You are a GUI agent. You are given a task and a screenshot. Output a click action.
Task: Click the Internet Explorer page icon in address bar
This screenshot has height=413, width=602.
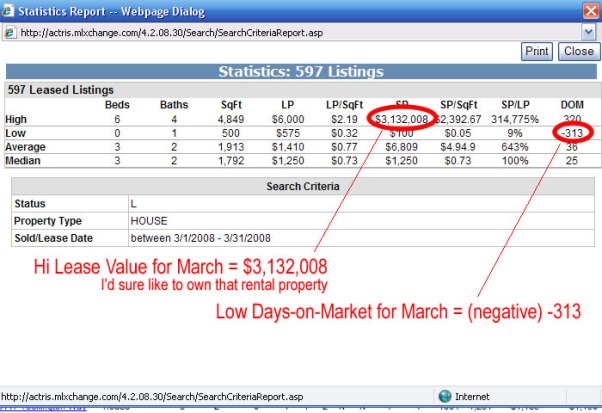pyautogui.click(x=10, y=32)
